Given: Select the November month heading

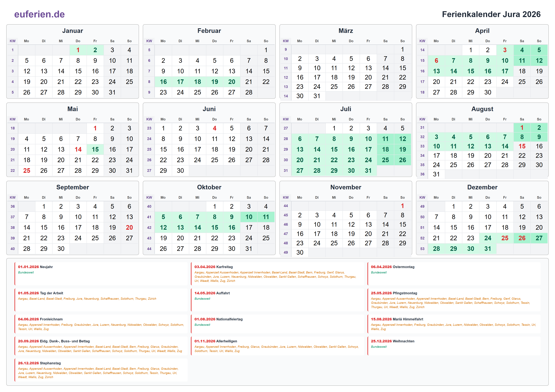Looking at the screenshot, I should click(346, 187).
